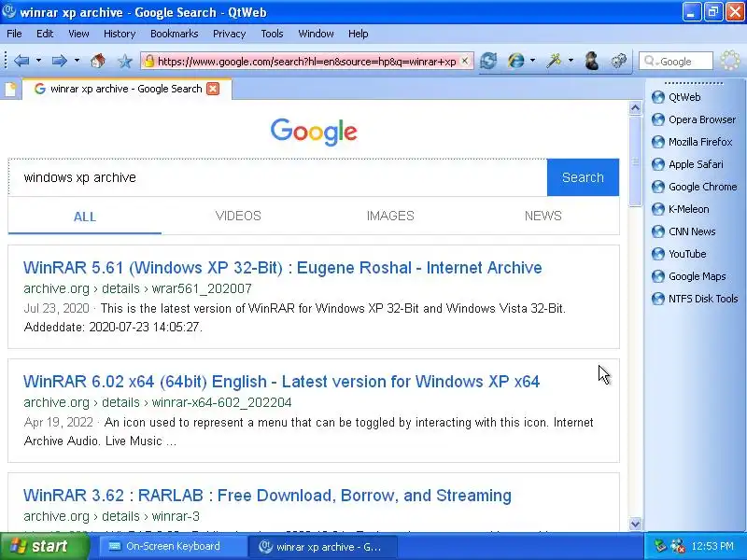Open the Tools menu

272,34
